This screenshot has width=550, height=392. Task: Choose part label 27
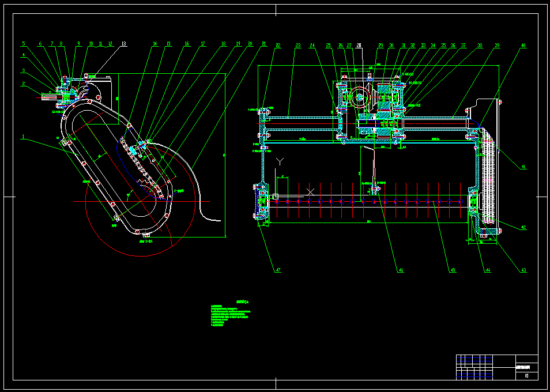[x=349, y=45]
